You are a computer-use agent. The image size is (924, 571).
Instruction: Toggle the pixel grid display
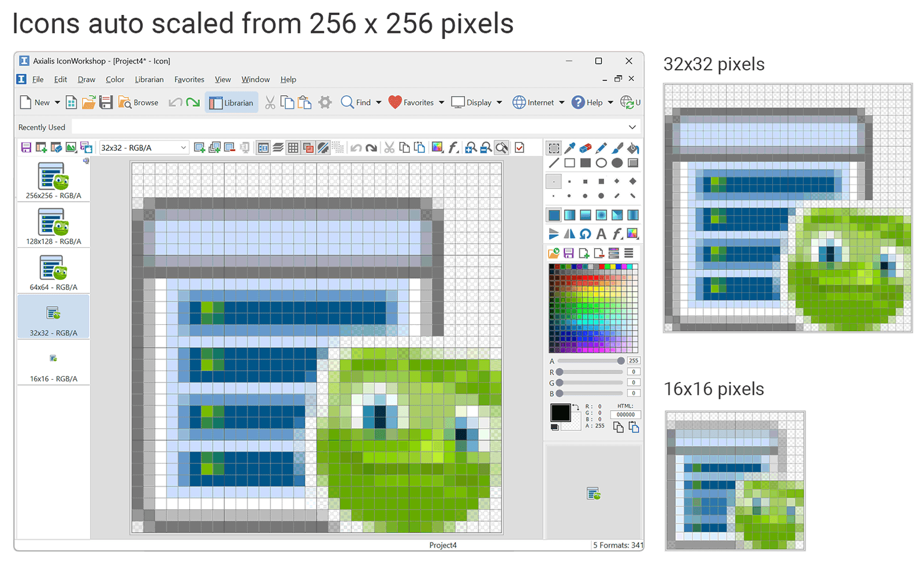[x=293, y=147]
